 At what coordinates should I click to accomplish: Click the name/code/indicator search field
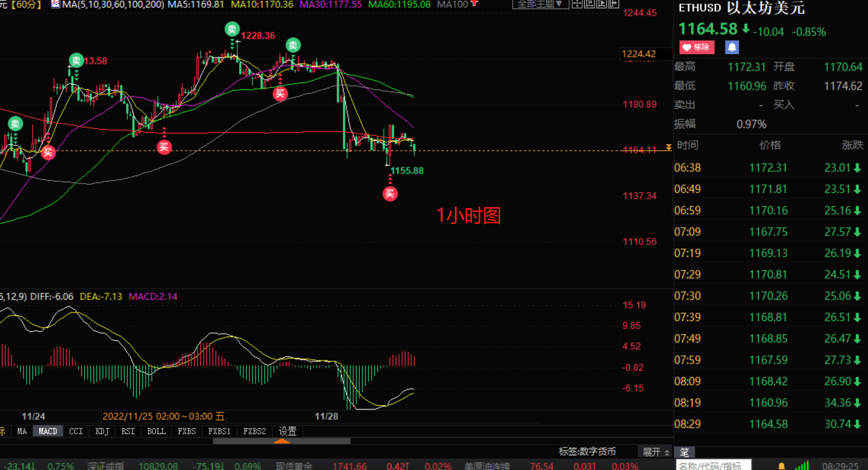click(x=712, y=465)
